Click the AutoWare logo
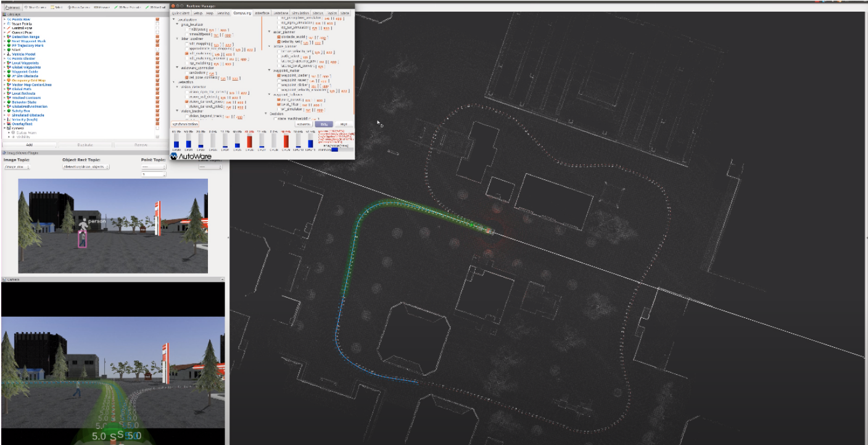 click(x=191, y=157)
